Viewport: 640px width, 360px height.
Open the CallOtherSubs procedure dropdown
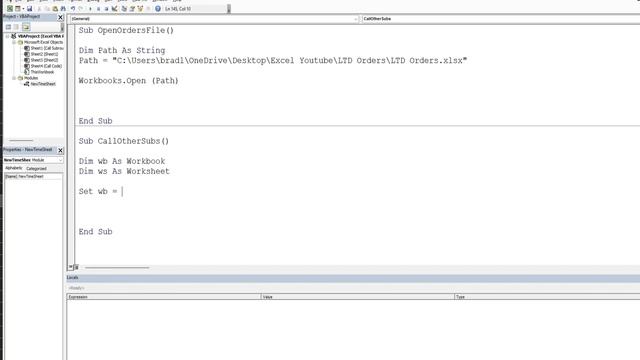[x=501, y=19]
